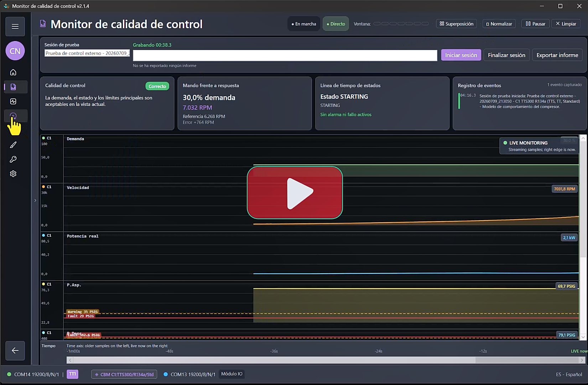Click the yellow C1 dot for P.Asp.

[43, 284]
